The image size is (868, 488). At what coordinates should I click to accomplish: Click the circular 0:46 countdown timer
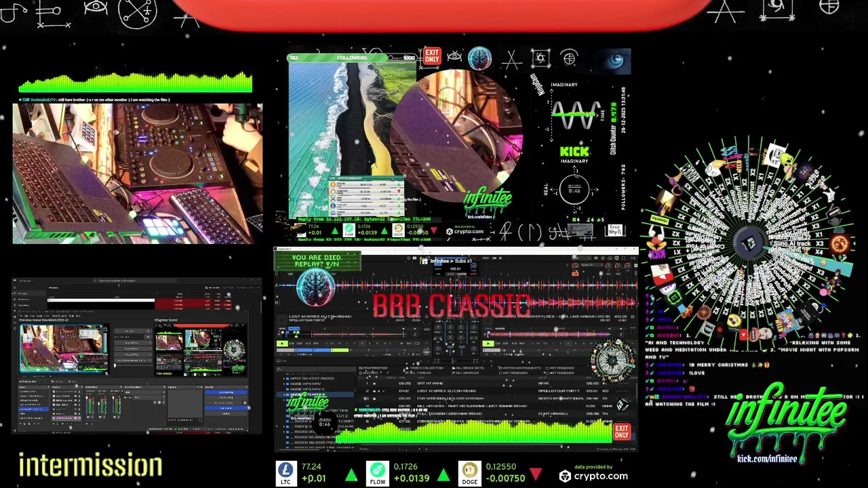[574, 190]
